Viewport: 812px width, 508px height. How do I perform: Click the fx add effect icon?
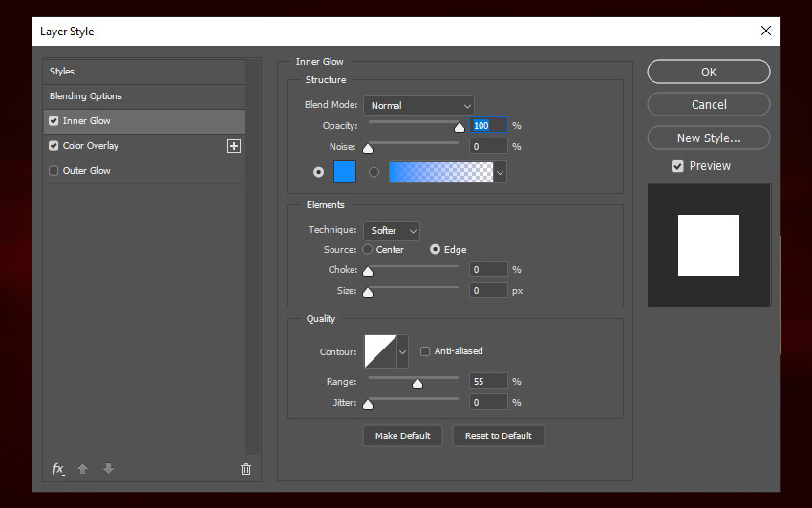pyautogui.click(x=58, y=468)
